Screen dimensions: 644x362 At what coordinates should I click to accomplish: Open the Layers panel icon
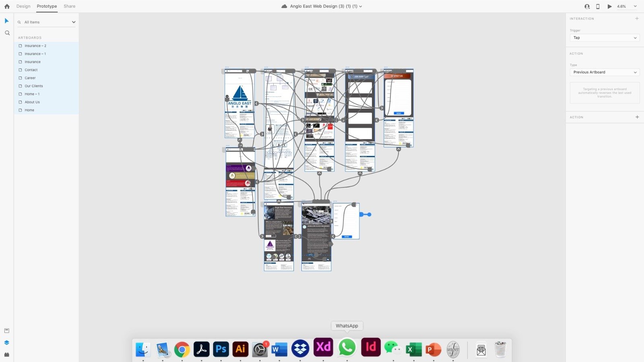pos(7,343)
